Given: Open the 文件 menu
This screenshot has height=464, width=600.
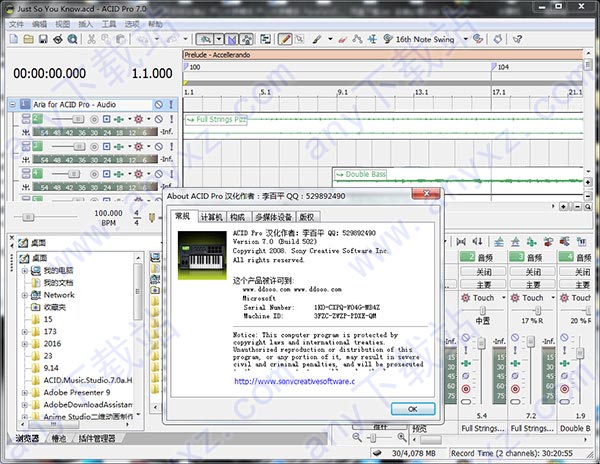Looking at the screenshot, I should click(16, 24).
